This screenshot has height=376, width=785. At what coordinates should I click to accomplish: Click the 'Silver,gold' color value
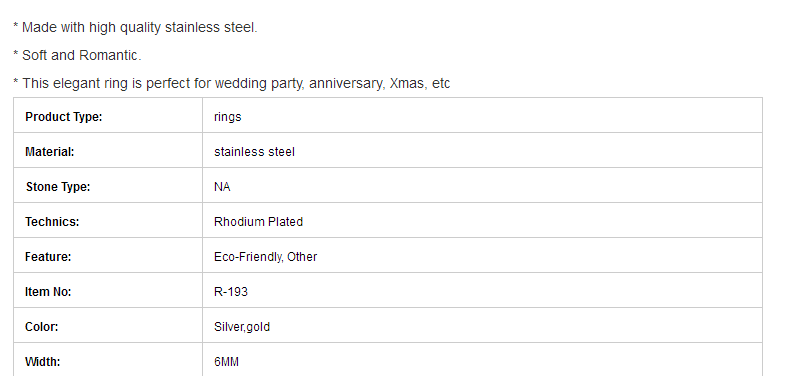point(242,327)
